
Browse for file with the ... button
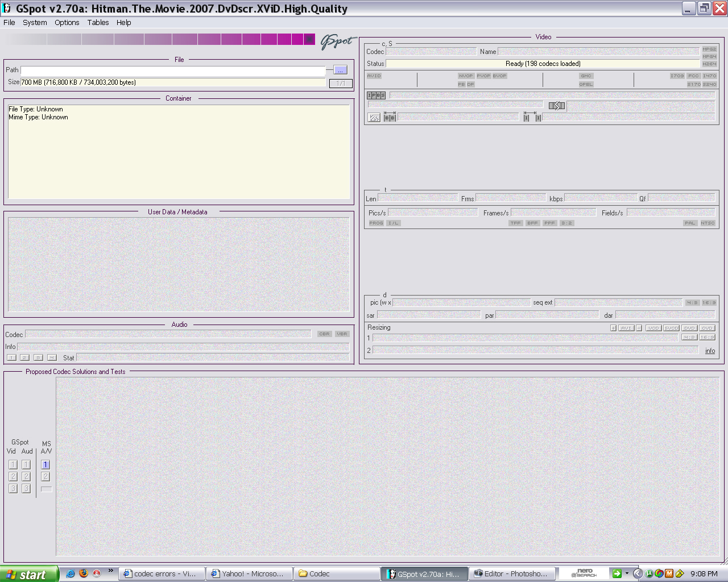[x=340, y=70]
